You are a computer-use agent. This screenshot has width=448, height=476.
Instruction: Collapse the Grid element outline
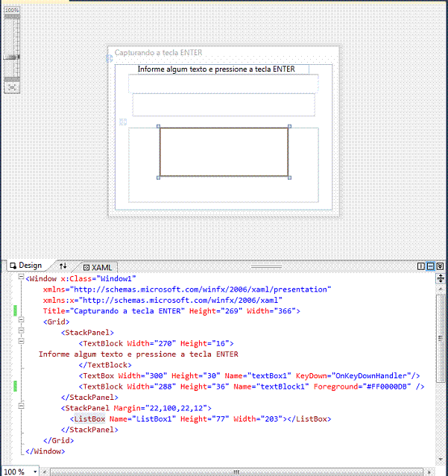click(21, 319)
